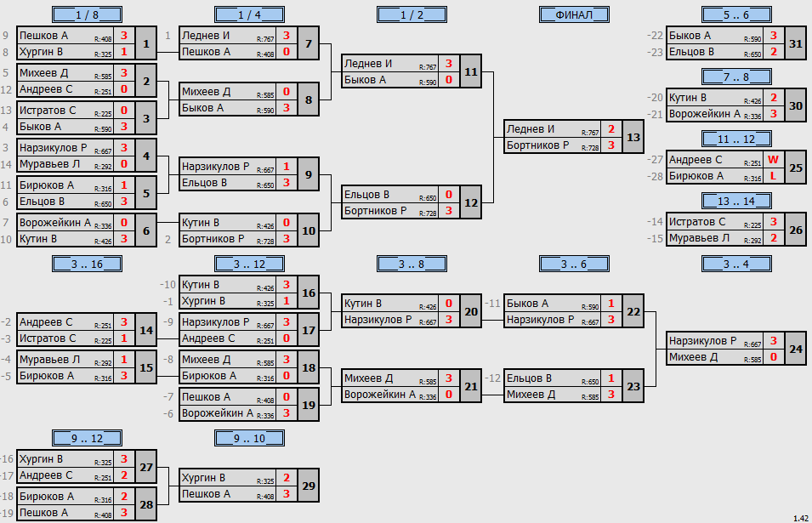The width and height of the screenshot is (812, 523).
Task: Click the 'W' result in match 25
Action: (x=773, y=160)
